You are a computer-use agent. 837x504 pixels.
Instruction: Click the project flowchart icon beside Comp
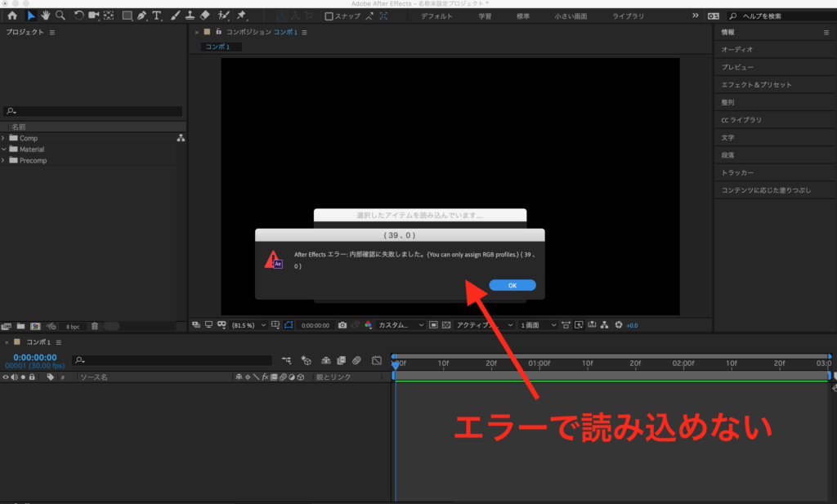[x=181, y=138]
